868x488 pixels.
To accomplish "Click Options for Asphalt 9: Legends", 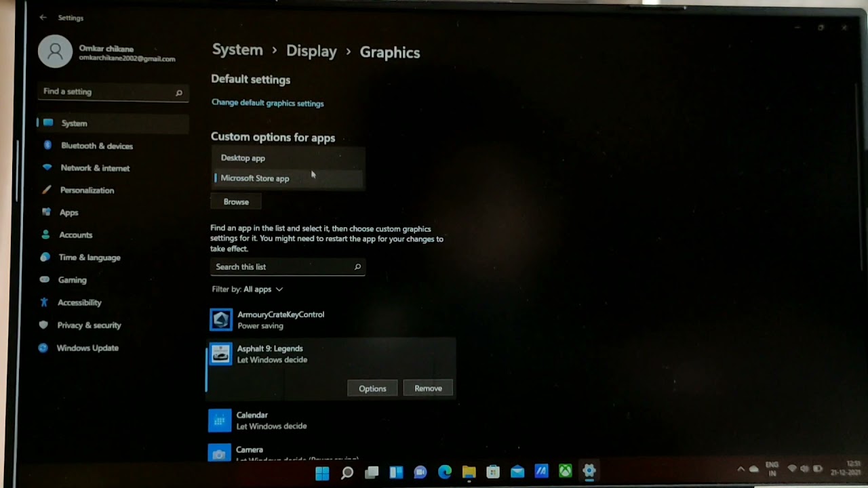I will [x=372, y=388].
